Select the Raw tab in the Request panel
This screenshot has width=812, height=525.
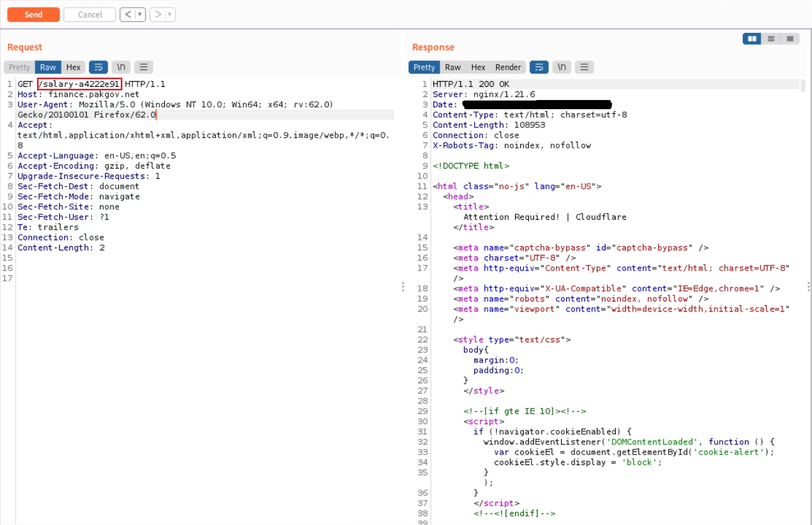click(x=48, y=67)
